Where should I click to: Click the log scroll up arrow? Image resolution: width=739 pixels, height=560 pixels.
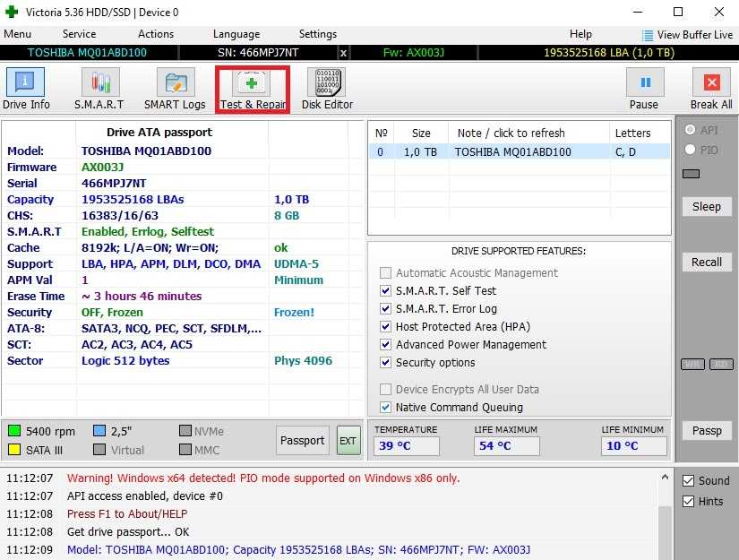(x=665, y=477)
